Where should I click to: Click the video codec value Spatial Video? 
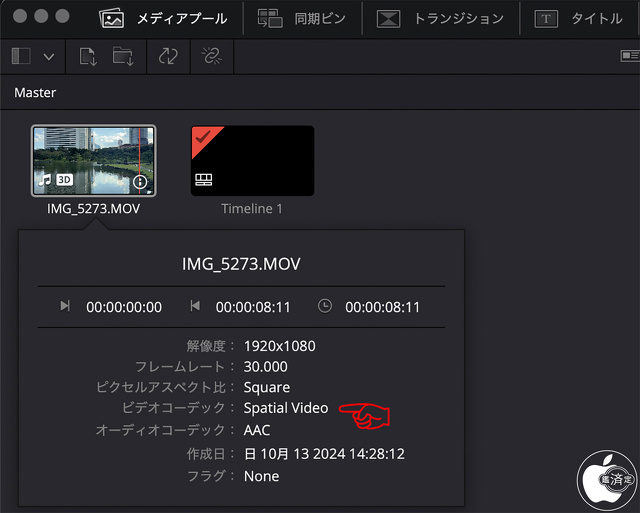click(286, 408)
